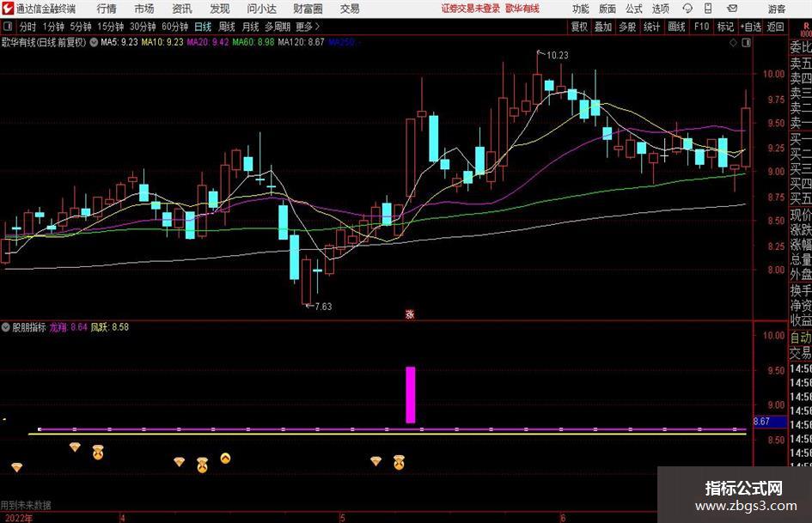Click the 10.23 high price label

pyautogui.click(x=557, y=55)
